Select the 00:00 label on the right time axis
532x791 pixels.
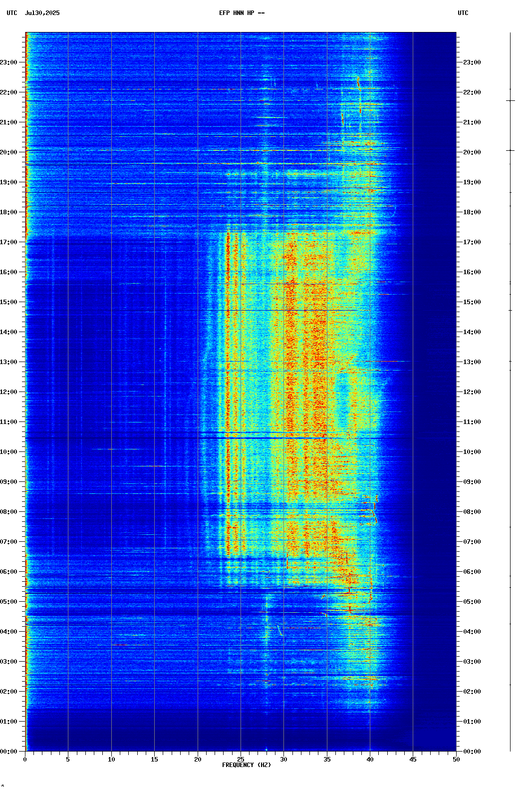[472, 752]
